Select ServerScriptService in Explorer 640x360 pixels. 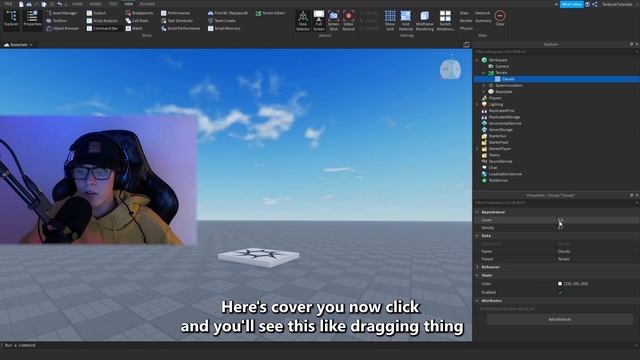tap(504, 124)
